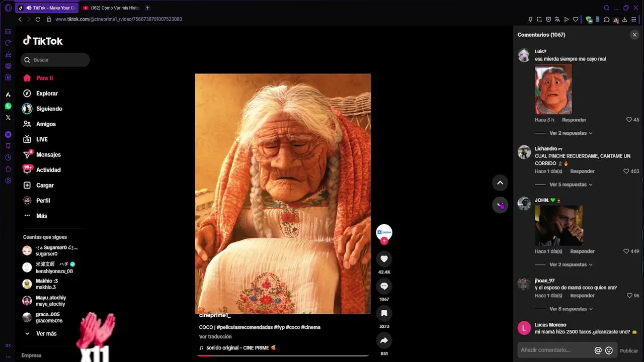Open a new browser tab
644x362 pixels.
pyautogui.click(x=147, y=8)
